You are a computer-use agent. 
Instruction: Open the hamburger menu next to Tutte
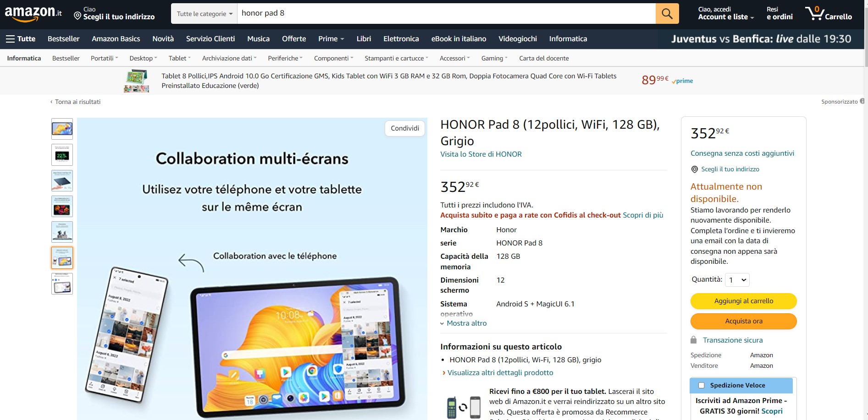(x=11, y=38)
